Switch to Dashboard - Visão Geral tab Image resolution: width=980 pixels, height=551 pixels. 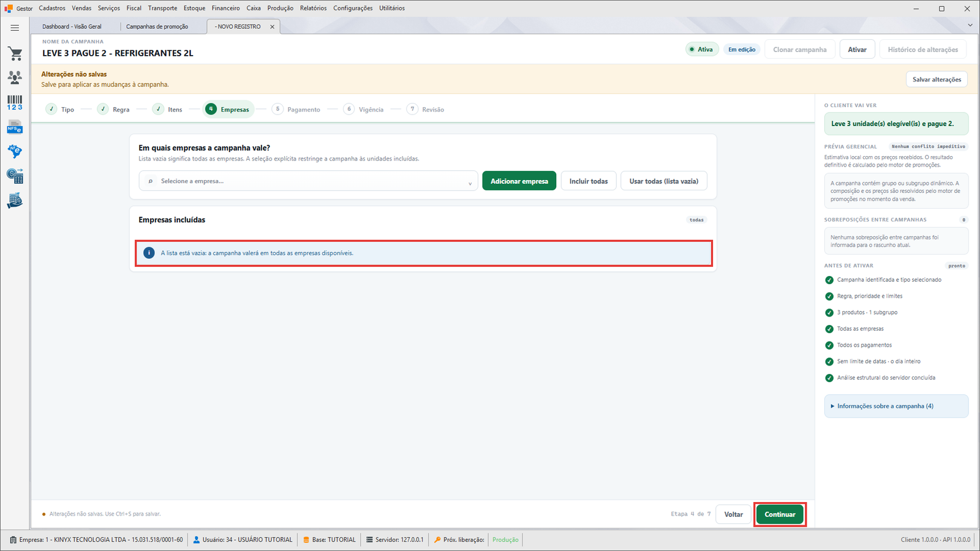coord(72,27)
